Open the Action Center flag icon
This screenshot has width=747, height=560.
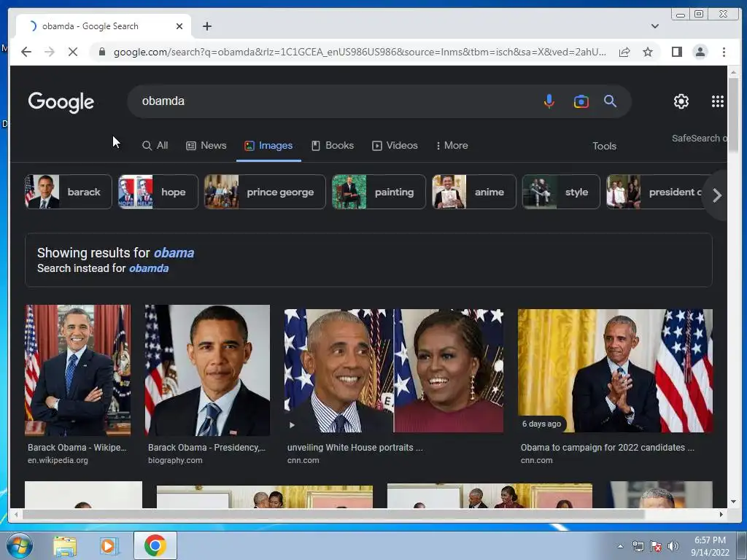(x=656, y=546)
